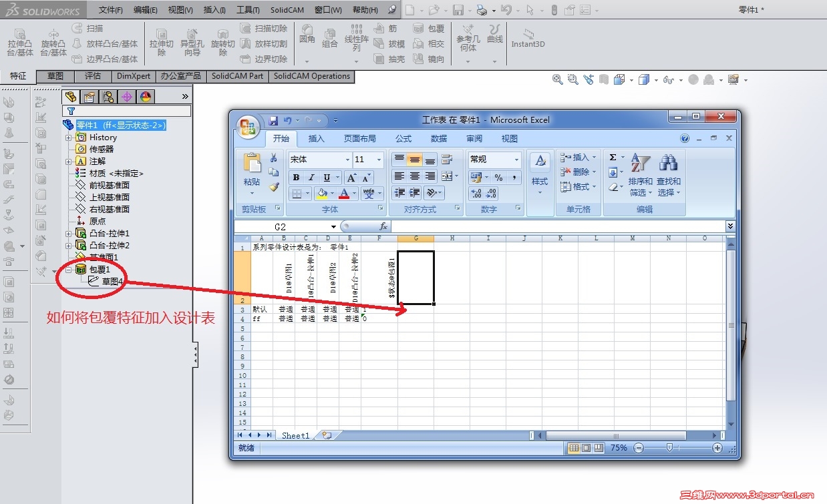The image size is (827, 504).
Task: Click the Excel formula bar input field
Action: coord(558,227)
